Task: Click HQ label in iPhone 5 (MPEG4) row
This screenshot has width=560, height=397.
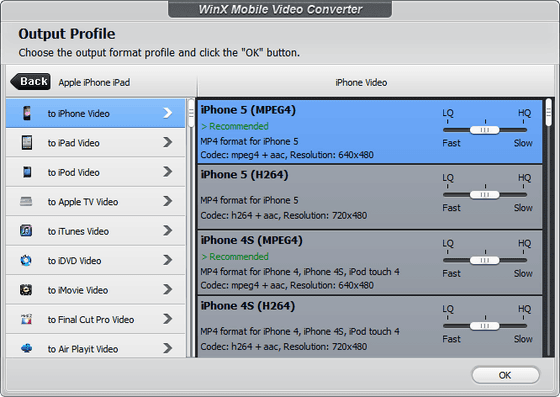Action: (x=524, y=113)
